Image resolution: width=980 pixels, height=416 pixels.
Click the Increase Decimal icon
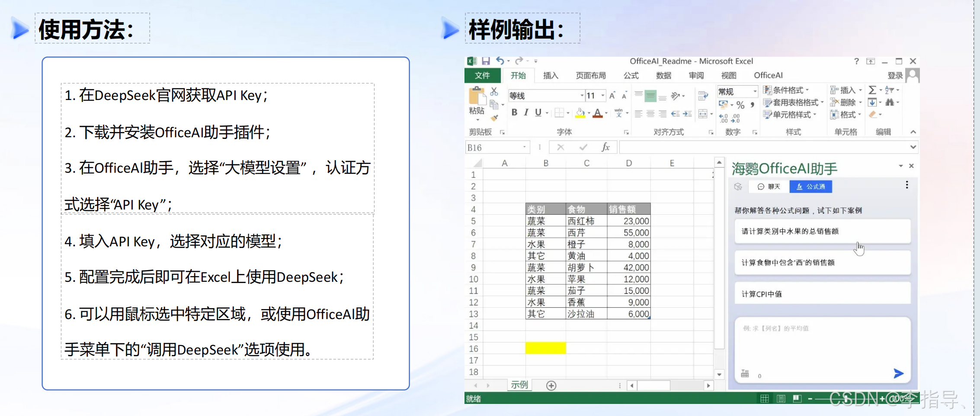pyautogui.click(x=724, y=118)
